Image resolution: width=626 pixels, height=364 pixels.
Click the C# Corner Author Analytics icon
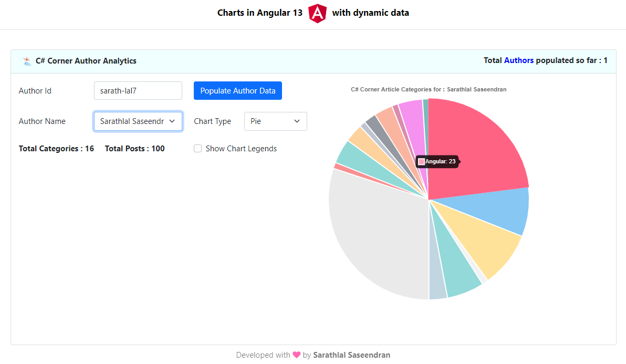26,60
